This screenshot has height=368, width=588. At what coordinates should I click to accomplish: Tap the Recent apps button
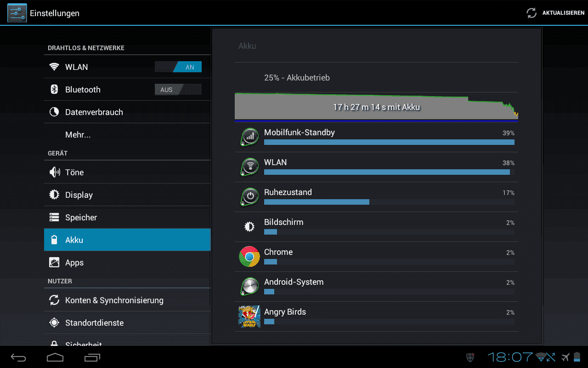point(92,357)
